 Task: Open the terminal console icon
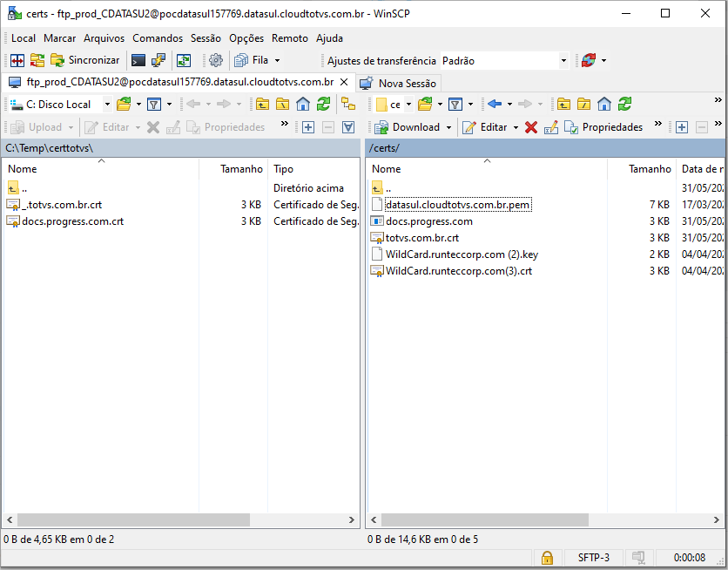coord(138,60)
